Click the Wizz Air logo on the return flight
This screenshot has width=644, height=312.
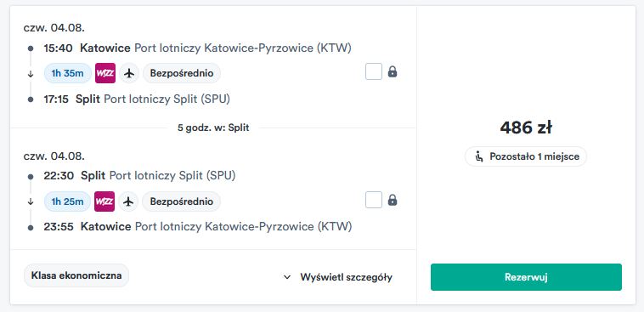tap(105, 201)
